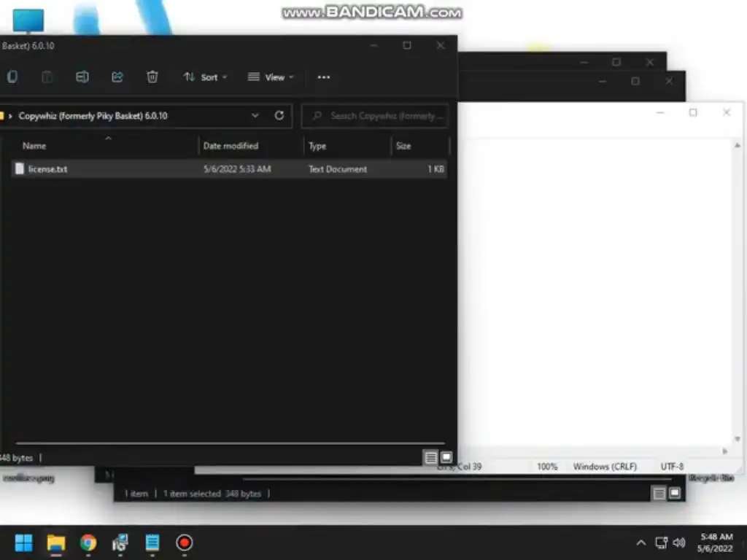Click Notepad vertical scrollbar down arrow
Image resolution: width=747 pixels, height=560 pixels.
click(738, 439)
